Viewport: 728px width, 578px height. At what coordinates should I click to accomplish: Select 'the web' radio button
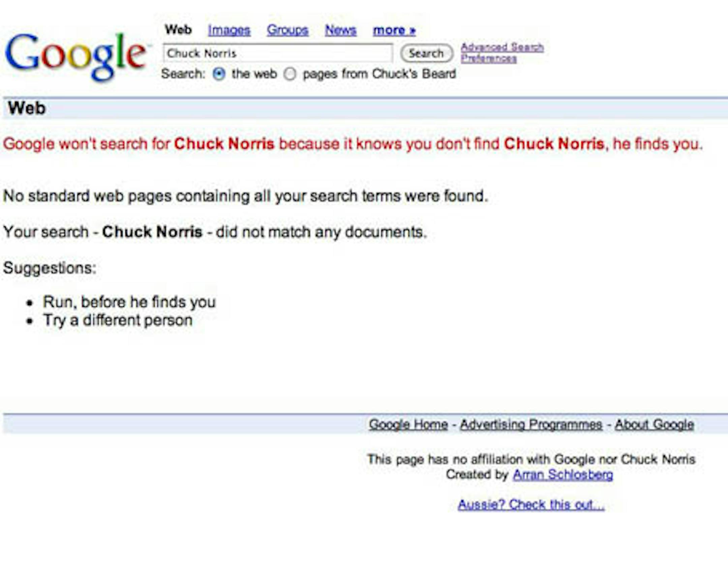[x=219, y=74]
